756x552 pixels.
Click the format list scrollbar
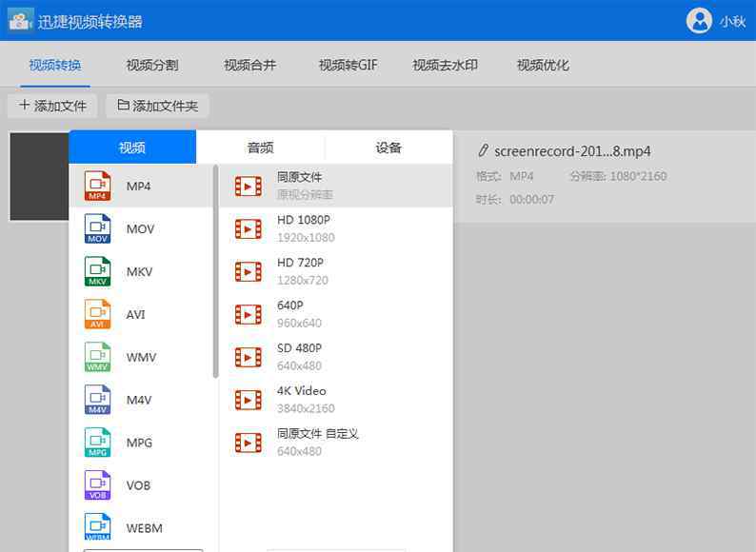click(x=215, y=271)
